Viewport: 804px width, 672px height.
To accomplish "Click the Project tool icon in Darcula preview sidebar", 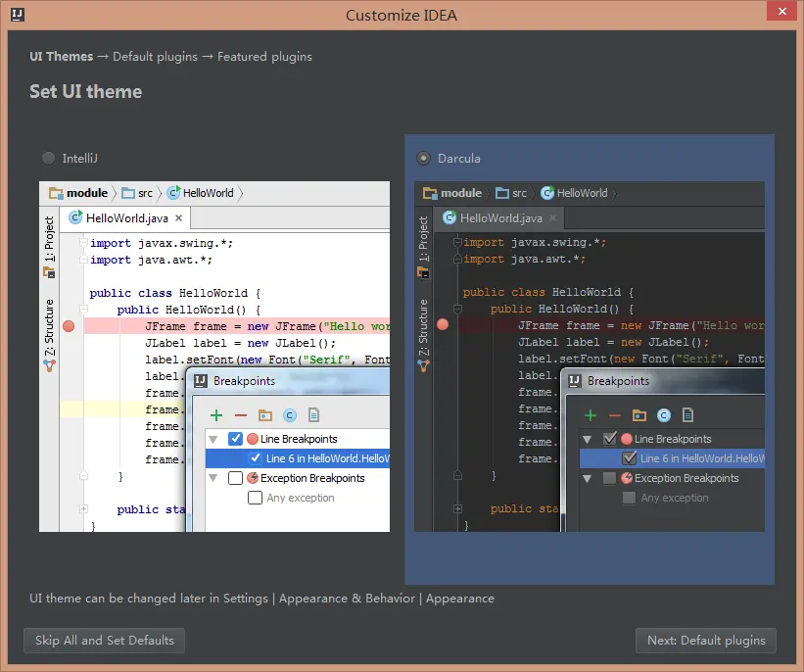I will coord(423,272).
